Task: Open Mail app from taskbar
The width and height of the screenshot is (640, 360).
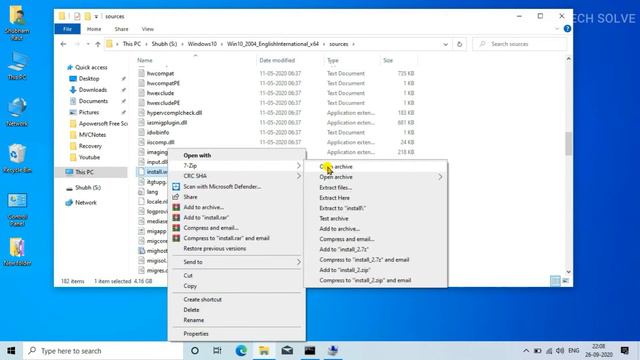Action: coord(287,351)
